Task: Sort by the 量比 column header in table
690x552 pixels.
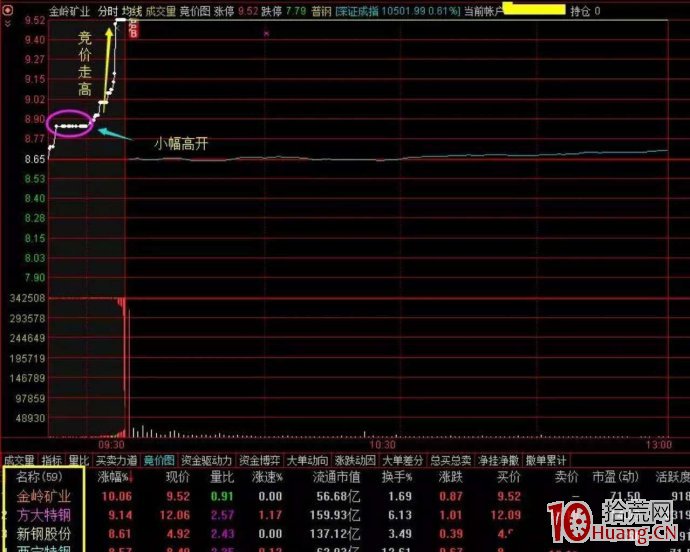Action: [222, 477]
